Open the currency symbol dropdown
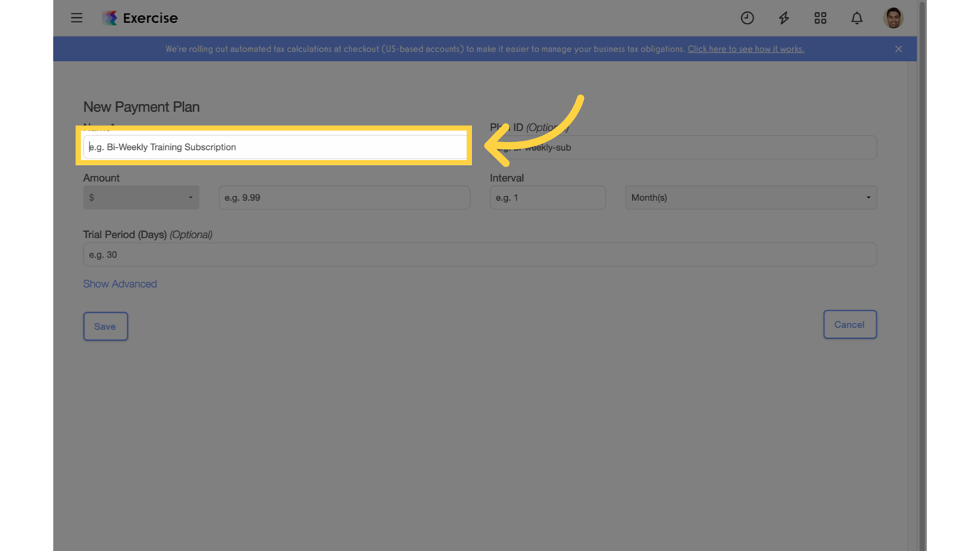Screen dimensions: 980x551 coord(141,197)
